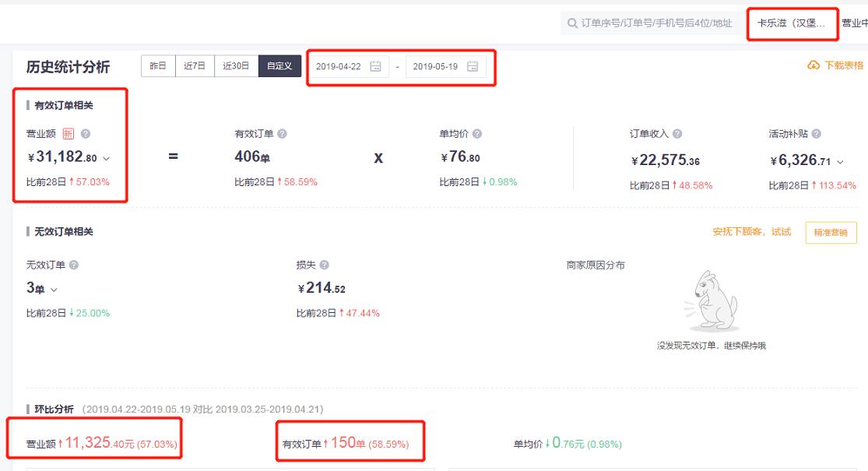Click the help icon beside 有效订单
868x471 pixels.
[x=282, y=134]
